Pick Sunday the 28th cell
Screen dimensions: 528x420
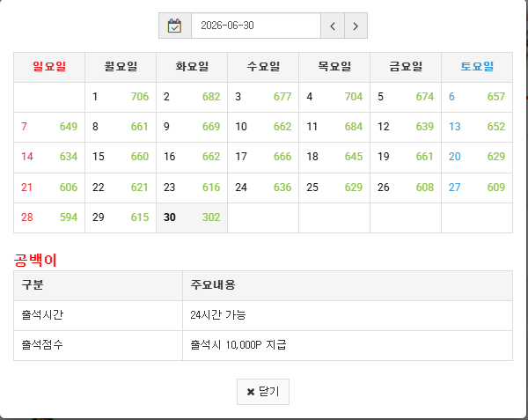49,217
